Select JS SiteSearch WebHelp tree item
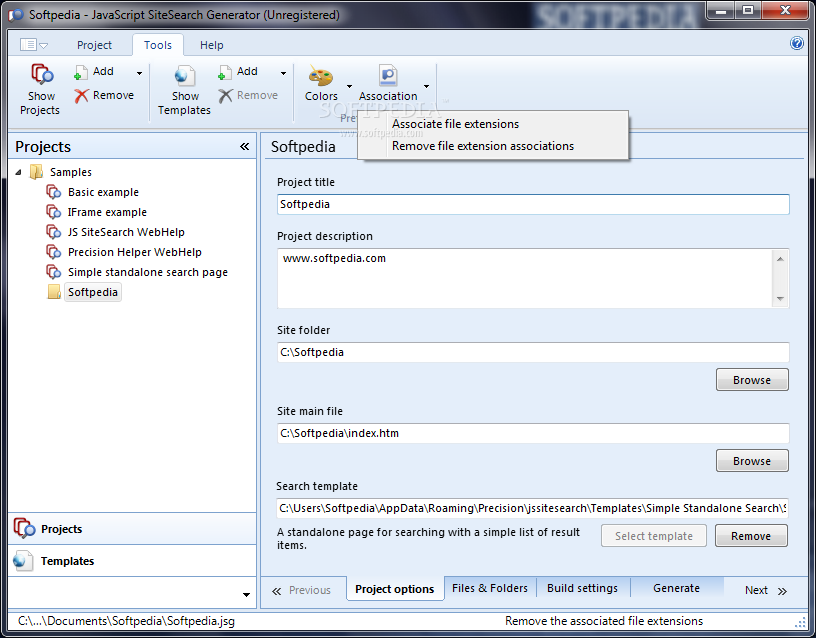 (x=126, y=232)
